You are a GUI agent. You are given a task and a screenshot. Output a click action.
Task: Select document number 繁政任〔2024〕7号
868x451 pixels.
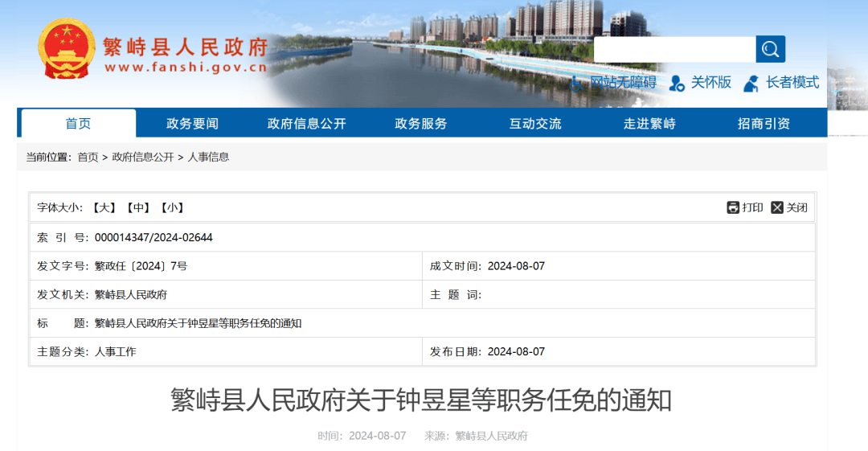[141, 267]
